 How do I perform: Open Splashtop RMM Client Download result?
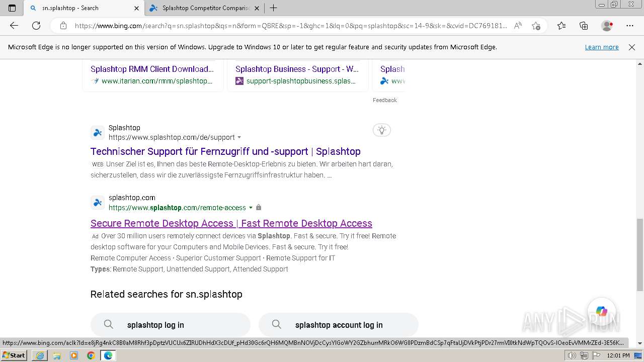[152, 69]
